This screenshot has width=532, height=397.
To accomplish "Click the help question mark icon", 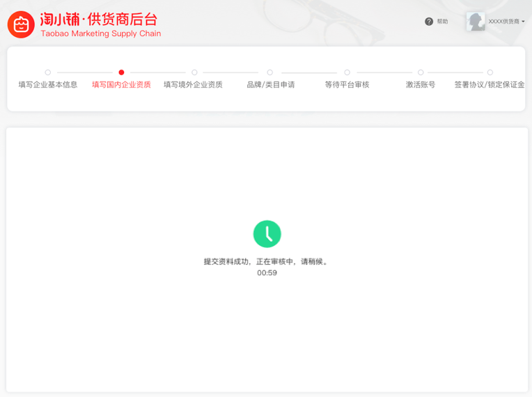I will (429, 22).
